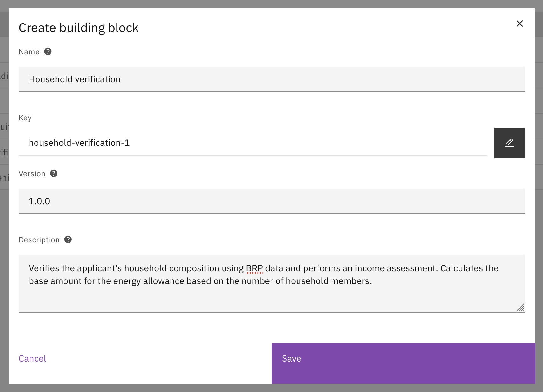The height and width of the screenshot is (392, 543).
Task: Click the Description field label
Action: coord(39,240)
